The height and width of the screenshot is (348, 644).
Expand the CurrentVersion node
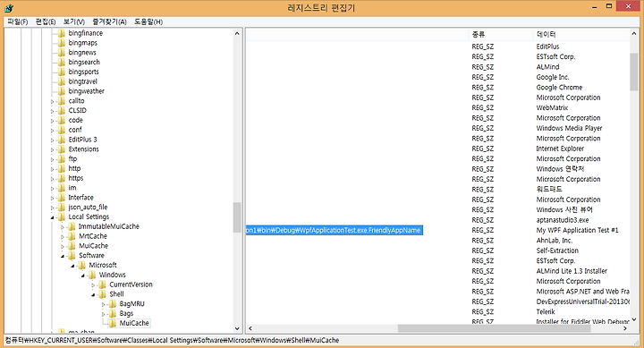pyautogui.click(x=93, y=284)
